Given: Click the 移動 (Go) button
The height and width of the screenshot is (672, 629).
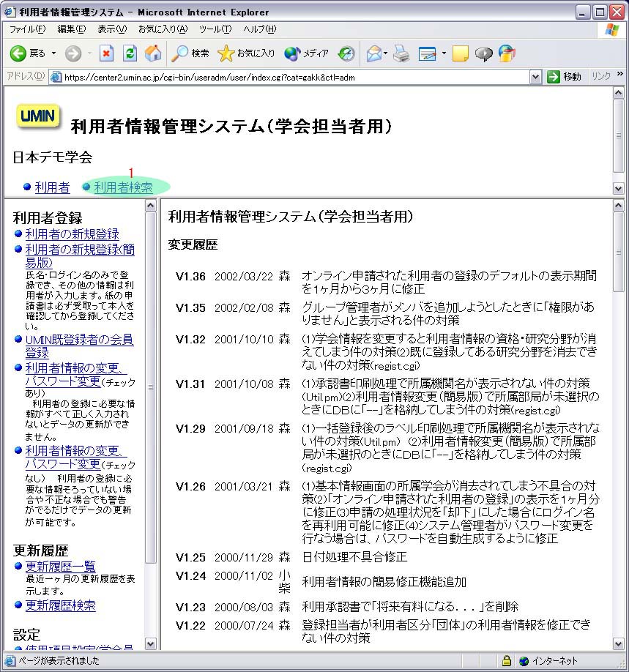Looking at the screenshot, I should coord(564,77).
